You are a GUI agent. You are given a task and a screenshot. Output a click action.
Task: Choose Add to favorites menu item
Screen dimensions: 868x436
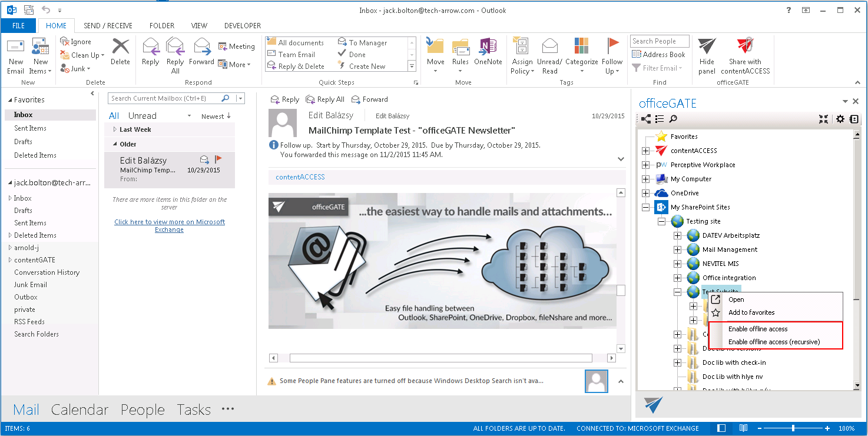tap(751, 312)
